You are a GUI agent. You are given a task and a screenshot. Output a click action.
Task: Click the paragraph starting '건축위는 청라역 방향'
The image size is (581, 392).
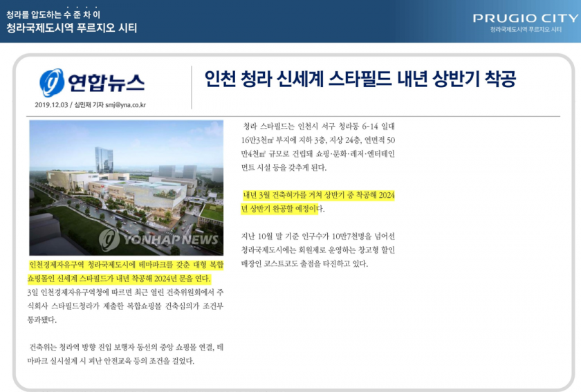pyautogui.click(x=126, y=354)
